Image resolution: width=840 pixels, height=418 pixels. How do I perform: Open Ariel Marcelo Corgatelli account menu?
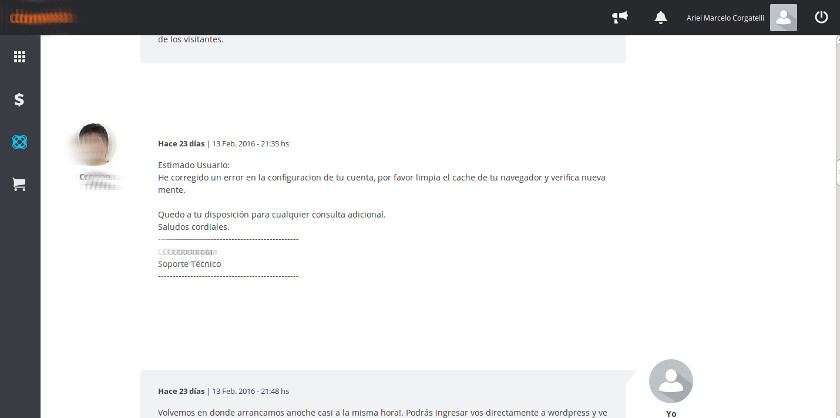[x=726, y=18]
